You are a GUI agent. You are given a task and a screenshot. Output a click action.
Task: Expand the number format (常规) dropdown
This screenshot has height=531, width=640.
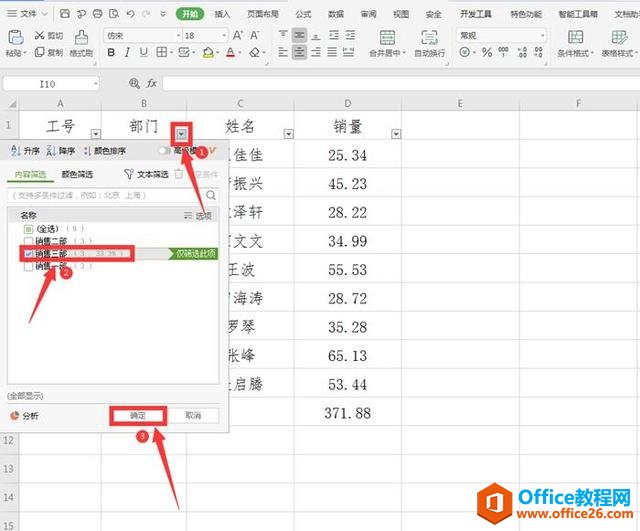click(x=542, y=36)
